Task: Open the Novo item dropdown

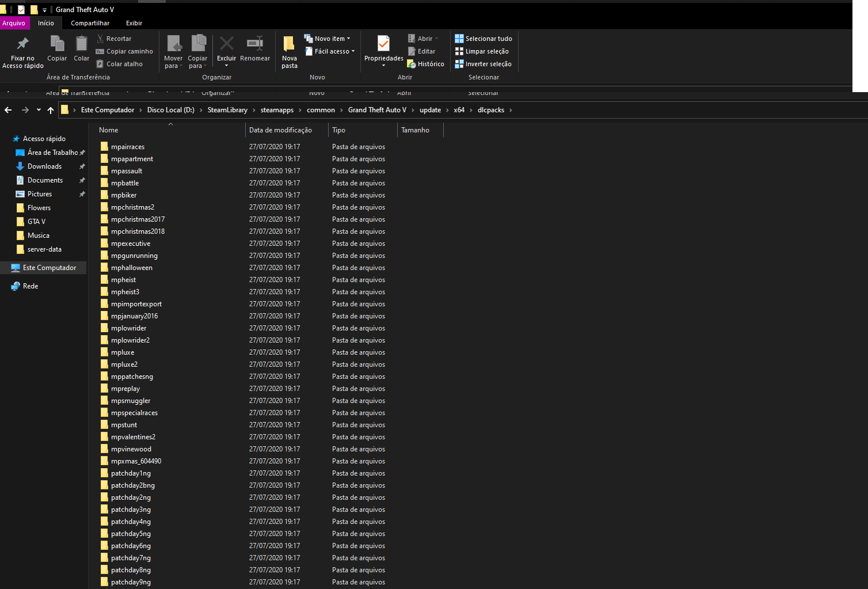Action: [x=327, y=39]
